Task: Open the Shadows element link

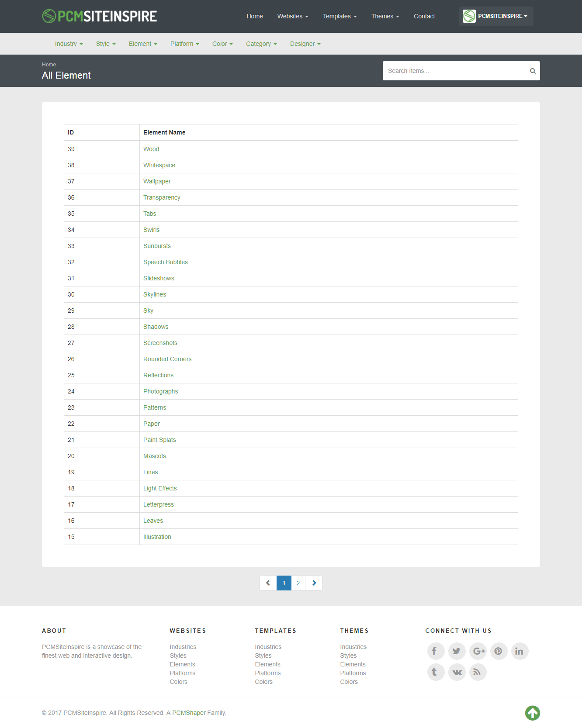Action: [x=156, y=327]
